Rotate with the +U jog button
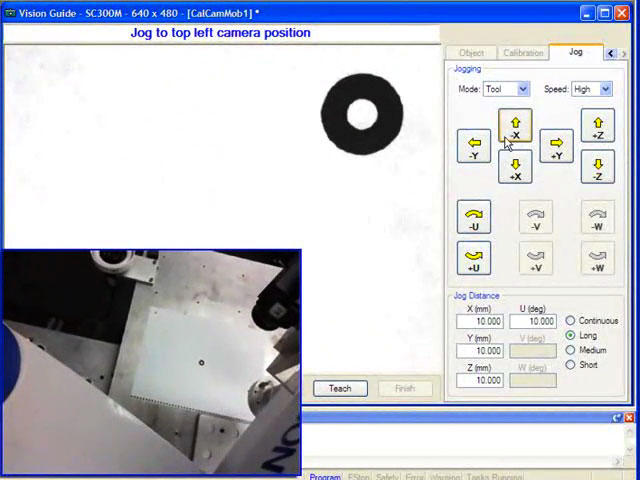The image size is (640, 480). (474, 258)
